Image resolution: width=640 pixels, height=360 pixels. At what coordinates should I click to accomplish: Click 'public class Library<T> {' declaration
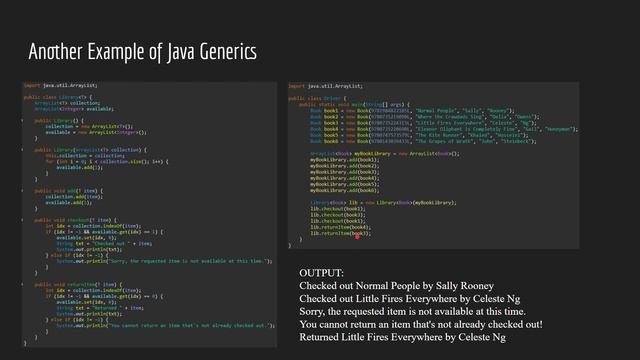(58, 97)
